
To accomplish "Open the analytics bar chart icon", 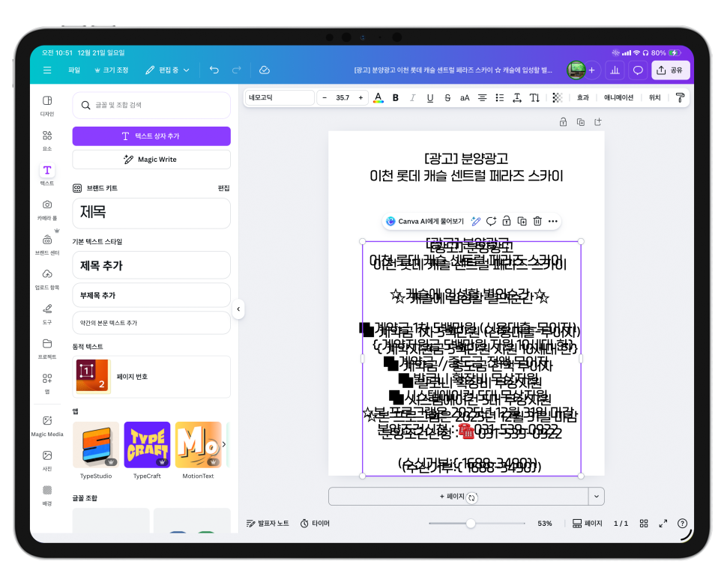I will [615, 70].
